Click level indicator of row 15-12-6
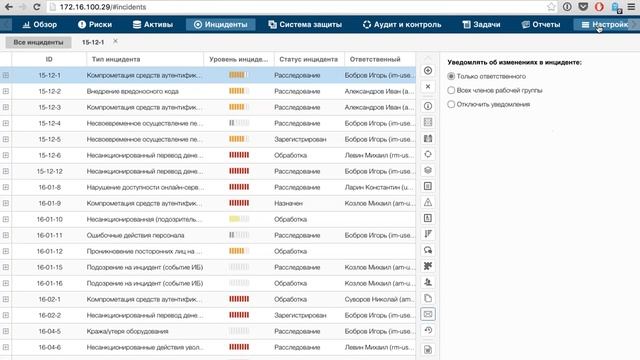 point(239,155)
